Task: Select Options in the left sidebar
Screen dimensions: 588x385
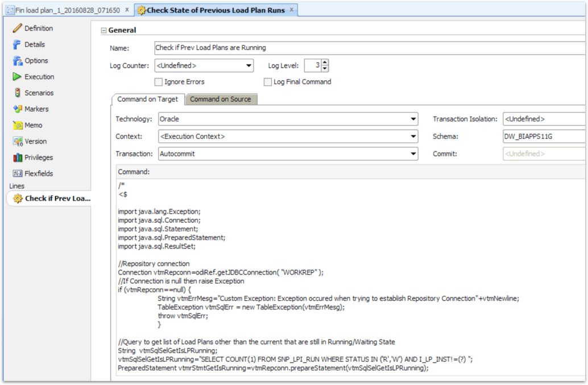Action: [34, 60]
